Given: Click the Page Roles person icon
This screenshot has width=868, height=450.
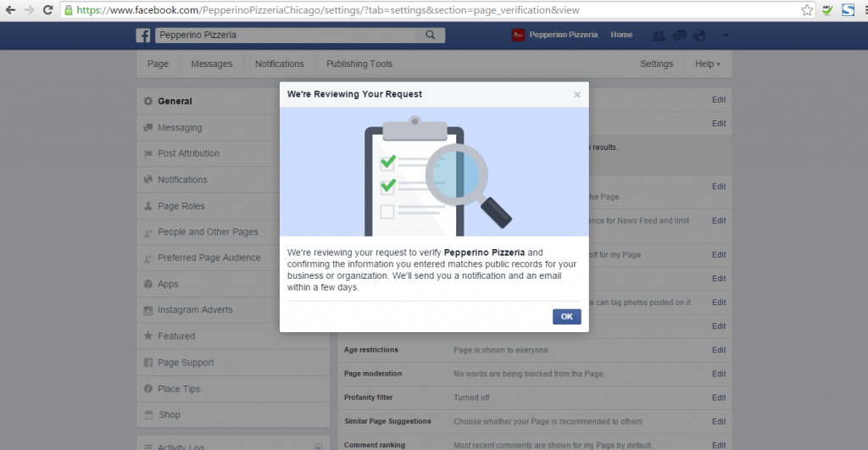Looking at the screenshot, I should [147, 206].
